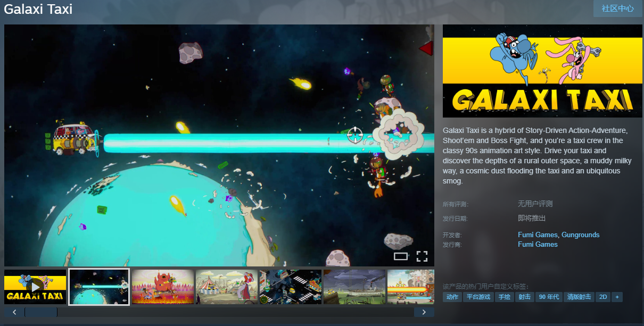Play the Galaxi Taxi trailer thumbnail
644x326 pixels.
[x=35, y=287]
